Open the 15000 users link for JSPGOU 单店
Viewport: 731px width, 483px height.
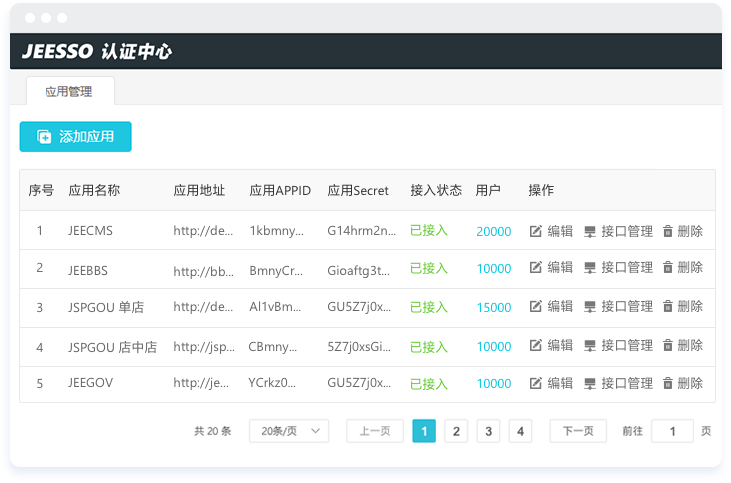[x=493, y=307]
